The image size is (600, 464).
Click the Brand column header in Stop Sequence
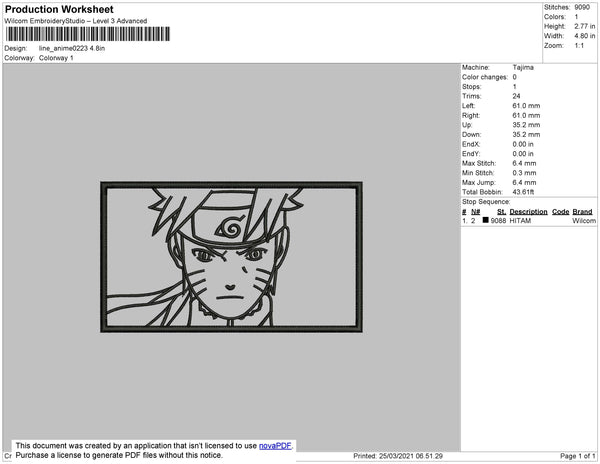[x=583, y=212]
